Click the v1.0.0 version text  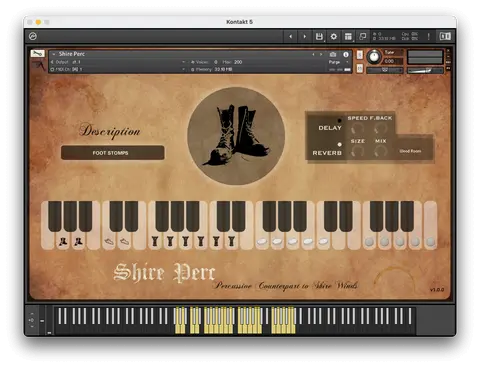point(437,290)
